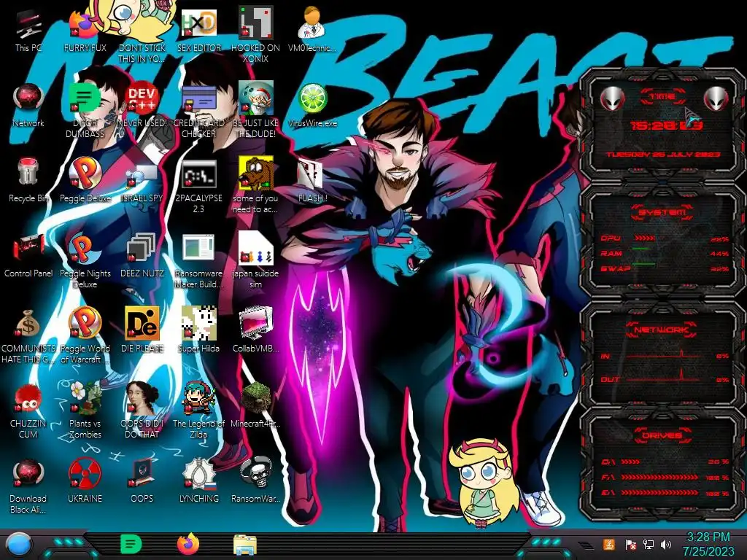Launch Firefox from the taskbar
The width and height of the screenshot is (747, 560).
188,544
